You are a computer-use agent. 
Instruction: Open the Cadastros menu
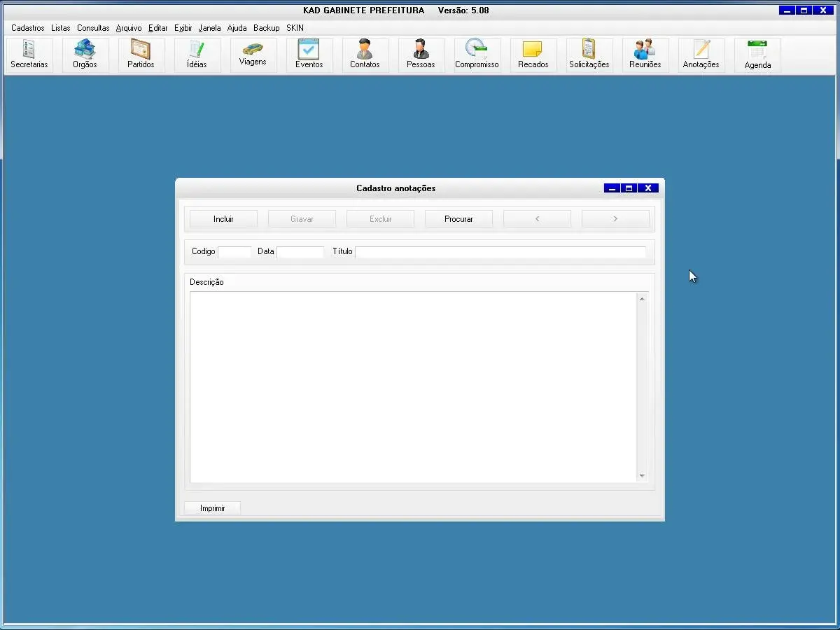pos(28,28)
